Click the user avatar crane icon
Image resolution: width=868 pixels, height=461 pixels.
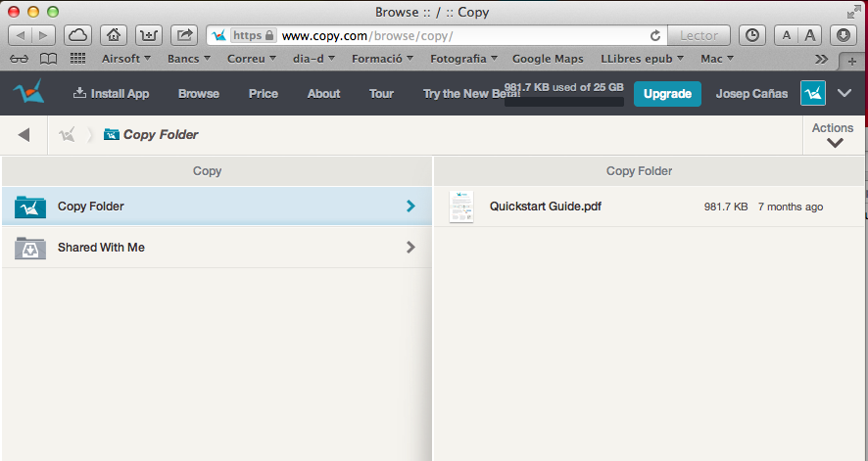[812, 94]
